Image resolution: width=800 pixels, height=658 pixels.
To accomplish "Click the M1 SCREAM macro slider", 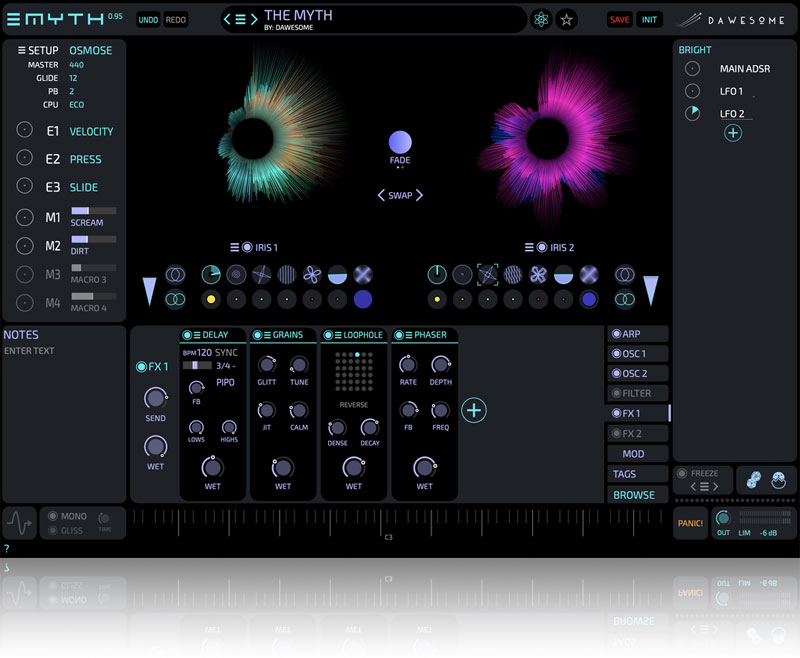I will tap(93, 211).
